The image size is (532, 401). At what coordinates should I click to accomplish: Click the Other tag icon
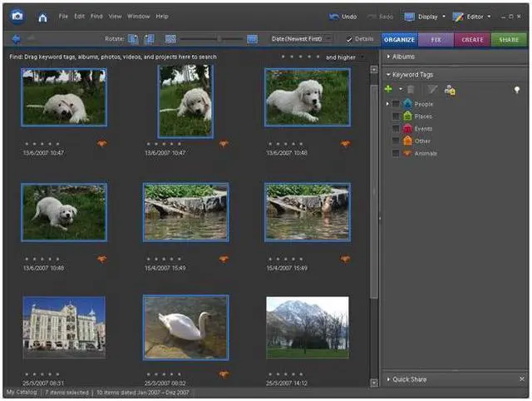(x=407, y=141)
